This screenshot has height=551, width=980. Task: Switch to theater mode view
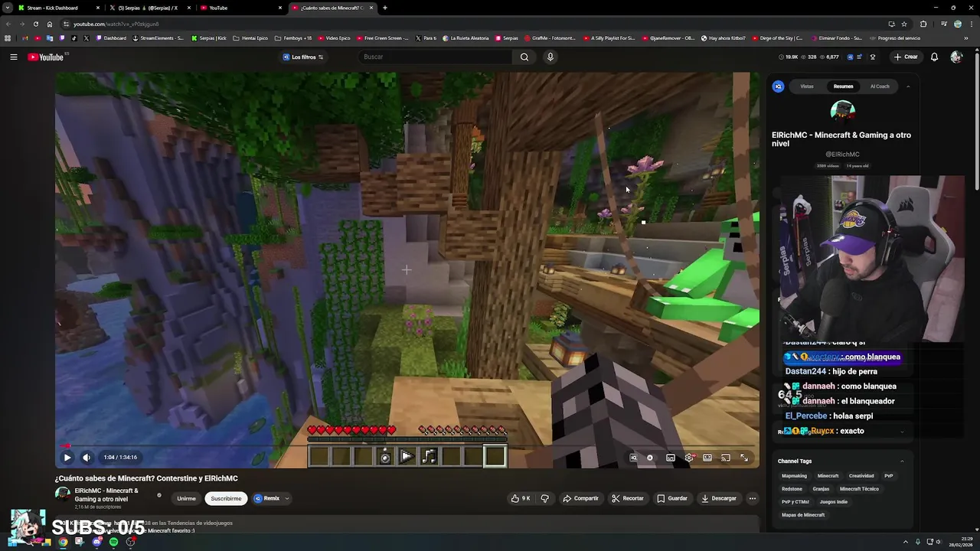pos(707,458)
